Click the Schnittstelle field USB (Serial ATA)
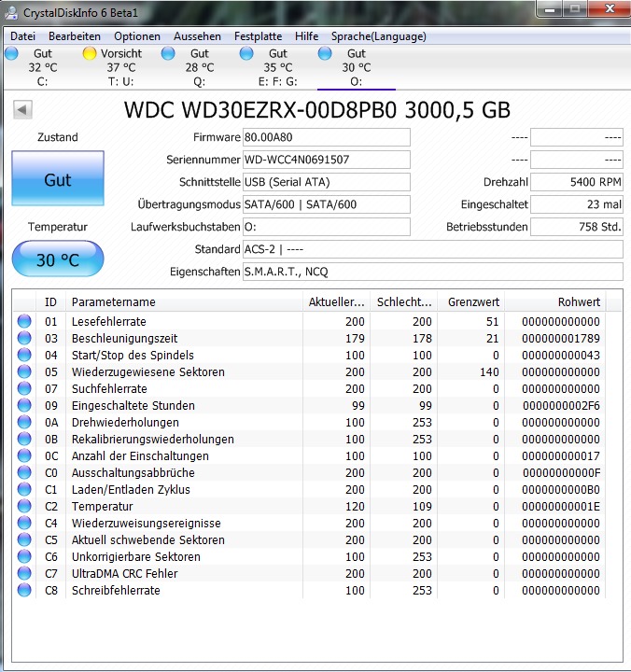This screenshot has width=631, height=672. point(326,182)
